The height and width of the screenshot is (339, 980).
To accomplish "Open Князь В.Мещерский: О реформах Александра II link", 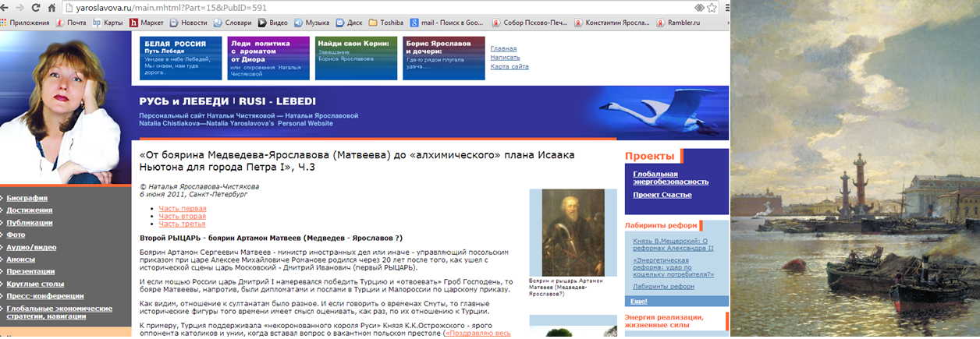I will click(673, 243).
